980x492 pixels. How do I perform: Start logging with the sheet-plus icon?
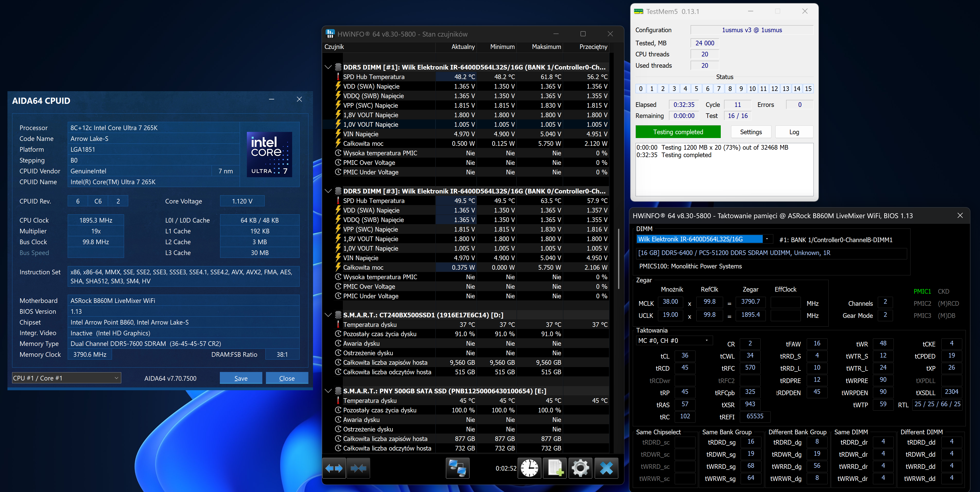(555, 468)
